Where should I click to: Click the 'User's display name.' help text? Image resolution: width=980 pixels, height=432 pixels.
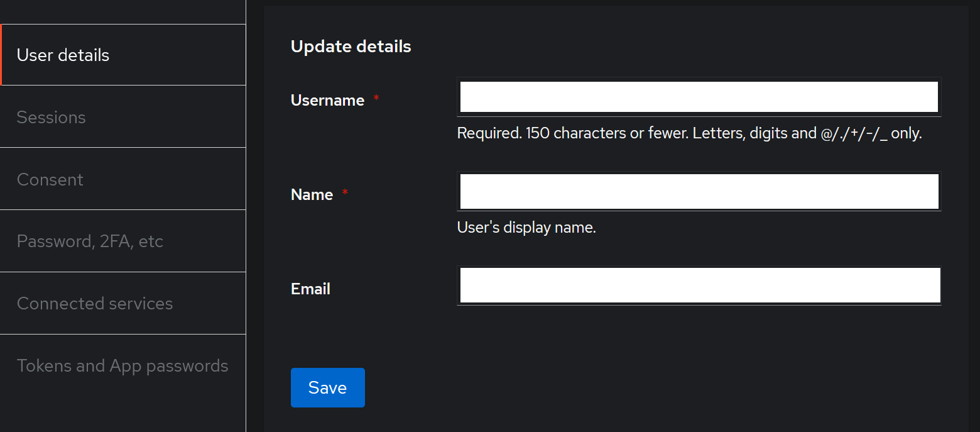click(526, 228)
